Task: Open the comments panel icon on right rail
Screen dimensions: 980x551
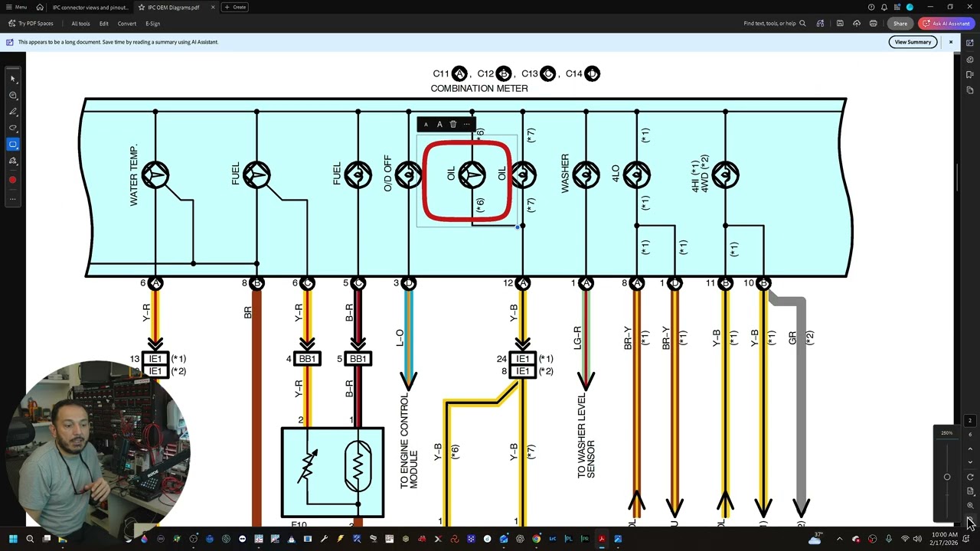Action: point(970,59)
